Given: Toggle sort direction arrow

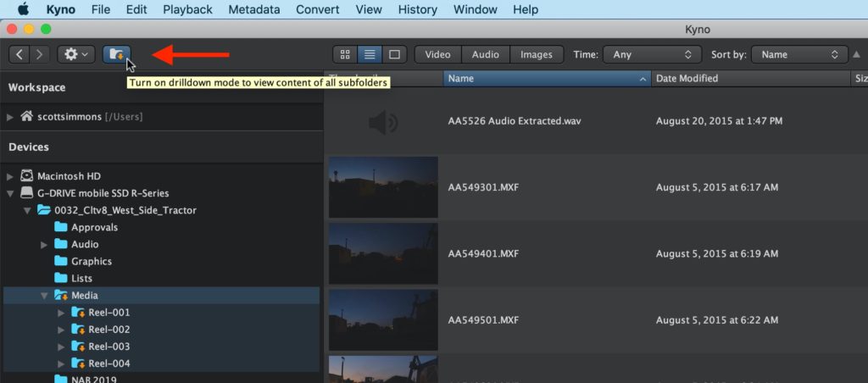Looking at the screenshot, I should (856, 54).
